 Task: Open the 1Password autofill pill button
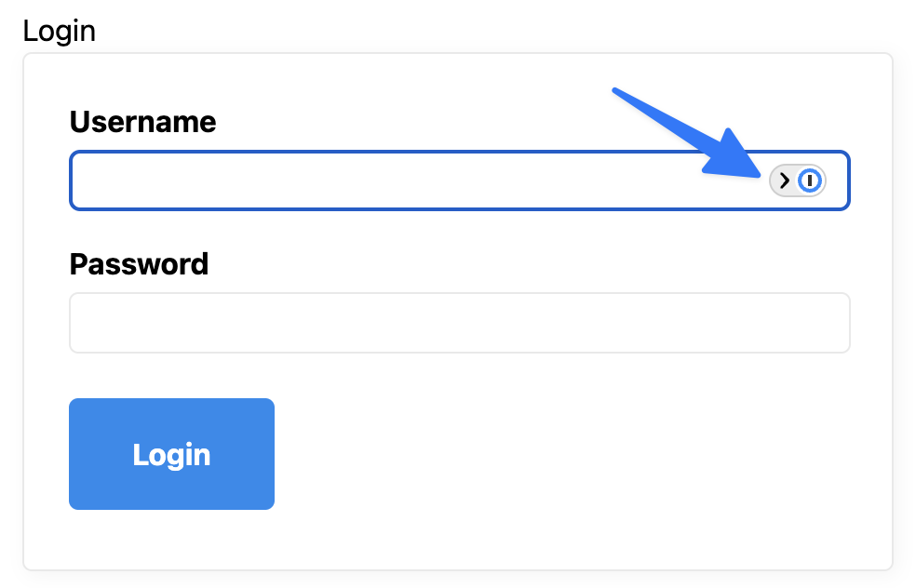797,180
